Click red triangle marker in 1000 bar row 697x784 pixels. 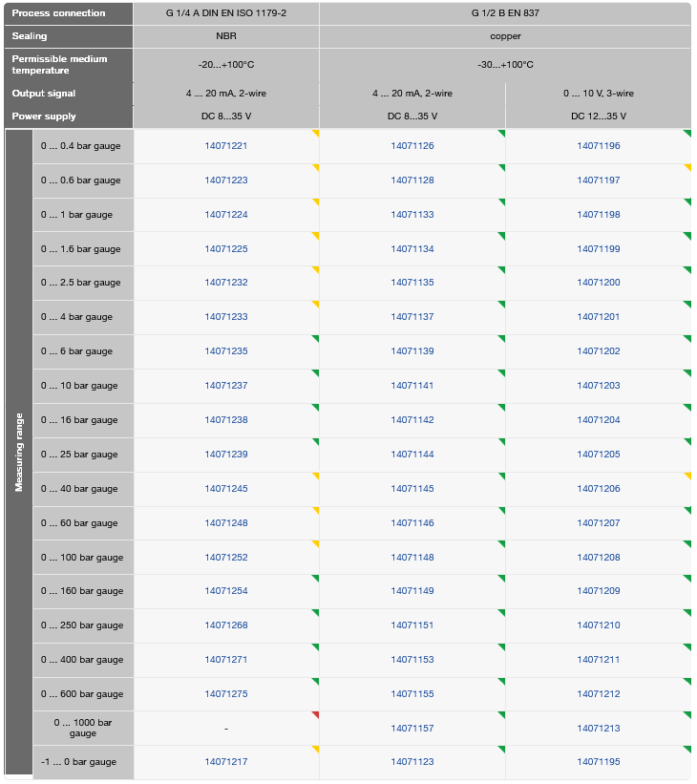(x=316, y=715)
